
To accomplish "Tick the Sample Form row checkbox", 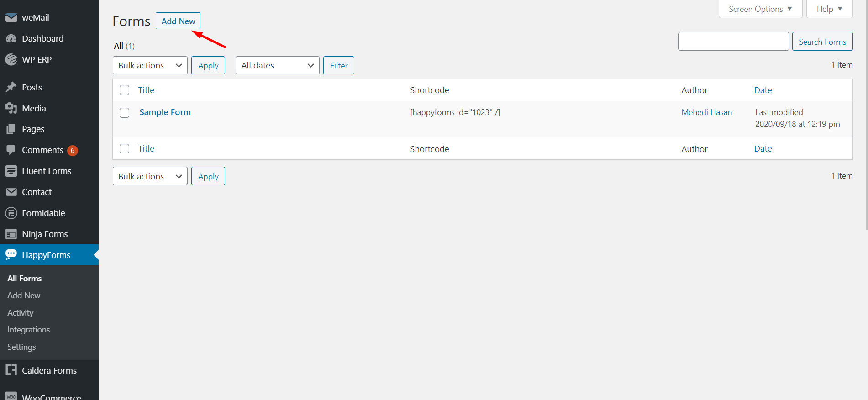I will (124, 113).
